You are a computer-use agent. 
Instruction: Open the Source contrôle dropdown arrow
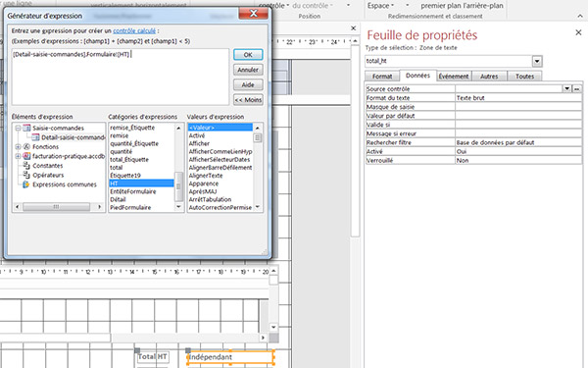coord(567,88)
